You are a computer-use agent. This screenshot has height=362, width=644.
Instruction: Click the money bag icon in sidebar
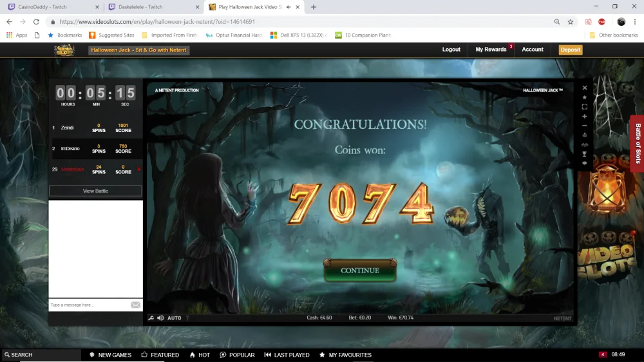click(585, 135)
